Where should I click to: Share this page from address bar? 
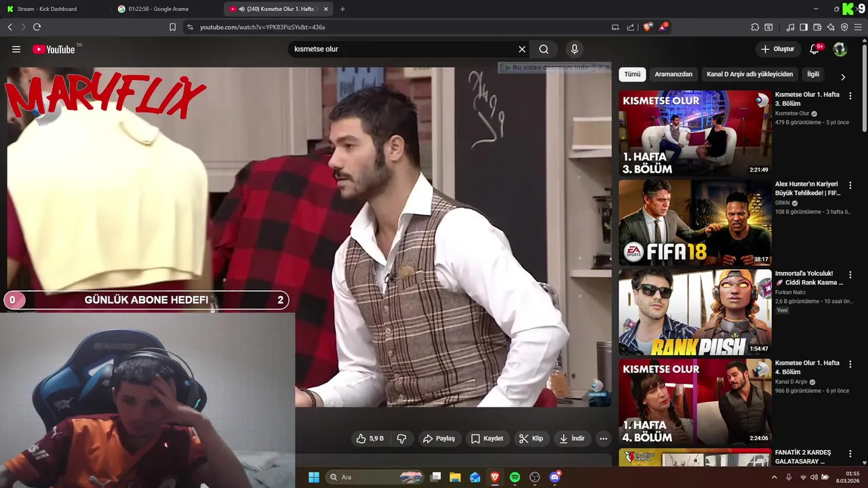coord(631,27)
